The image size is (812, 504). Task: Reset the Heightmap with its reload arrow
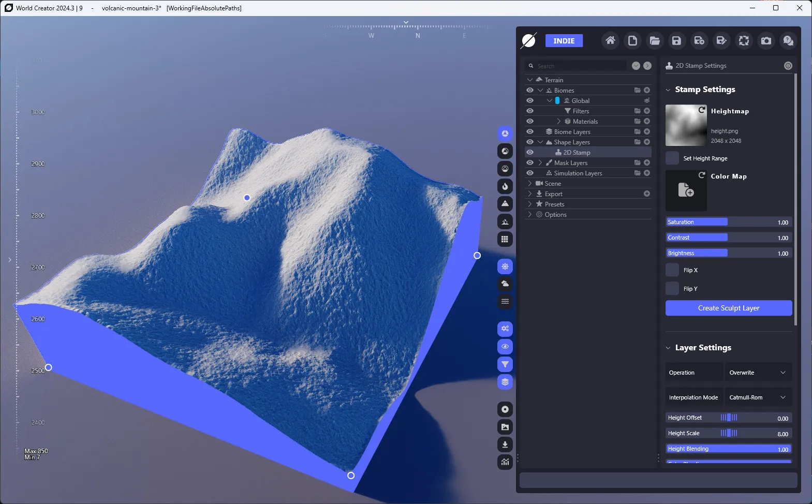702,110
